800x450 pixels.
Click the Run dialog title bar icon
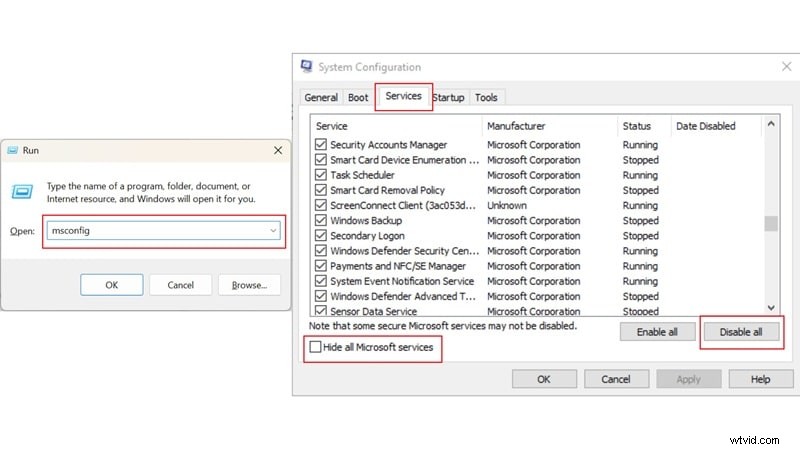pos(13,151)
